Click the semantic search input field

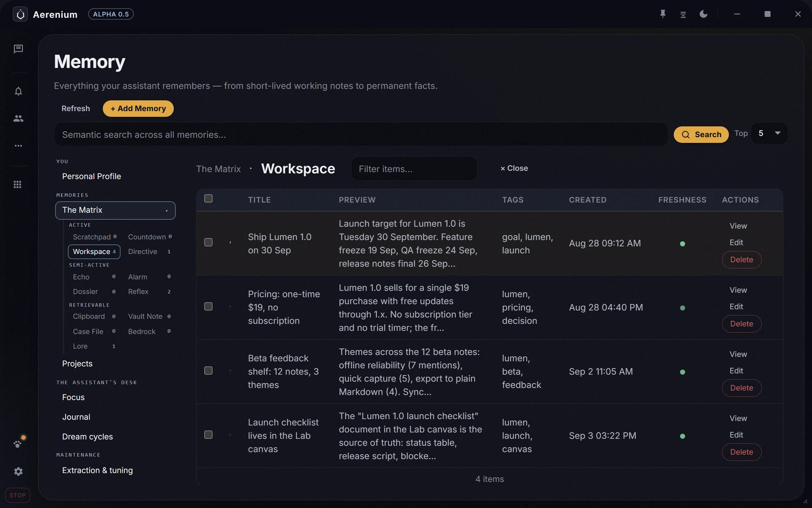361,135
